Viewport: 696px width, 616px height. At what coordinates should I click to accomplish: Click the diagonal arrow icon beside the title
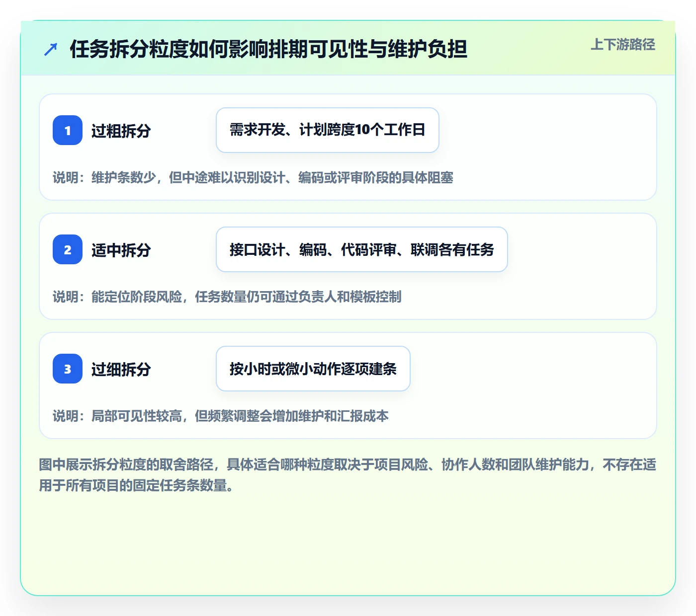pyautogui.click(x=51, y=49)
